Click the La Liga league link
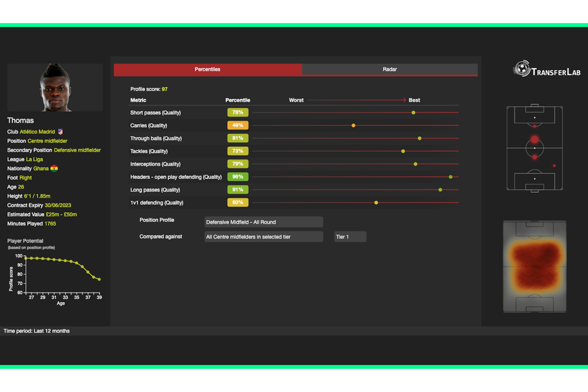The height and width of the screenshot is (392, 588). point(34,159)
